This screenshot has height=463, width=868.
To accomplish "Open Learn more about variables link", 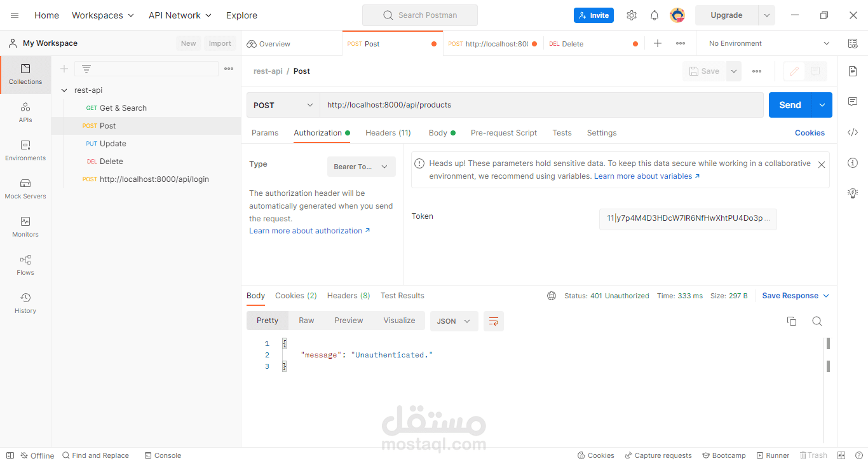I will pos(647,176).
